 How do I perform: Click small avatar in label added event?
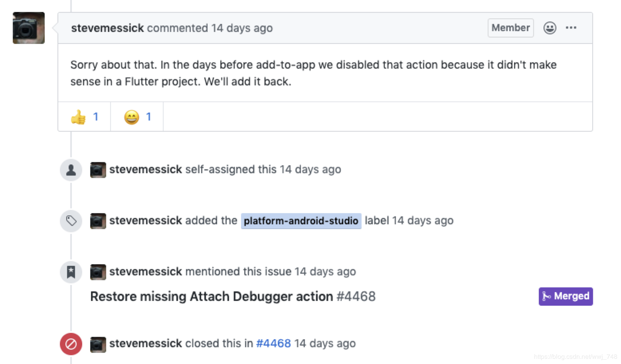[98, 221]
